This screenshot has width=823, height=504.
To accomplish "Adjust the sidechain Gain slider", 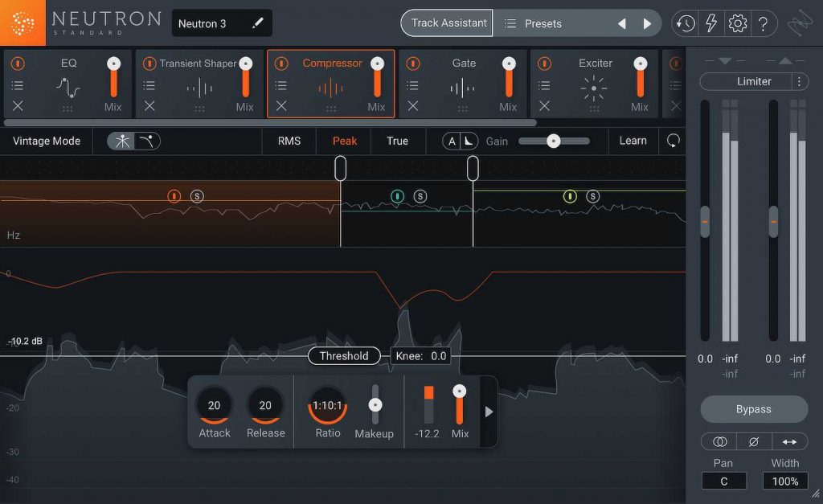I will 553,141.
